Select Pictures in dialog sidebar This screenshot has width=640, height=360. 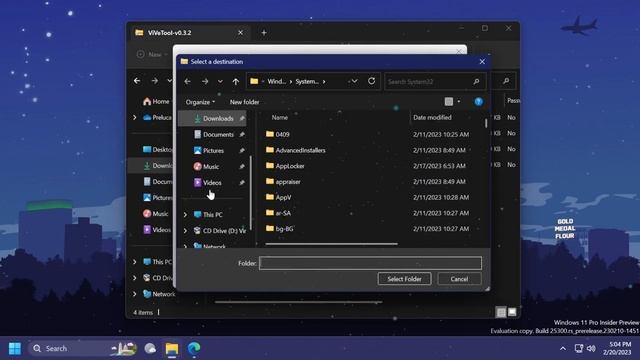pos(213,151)
